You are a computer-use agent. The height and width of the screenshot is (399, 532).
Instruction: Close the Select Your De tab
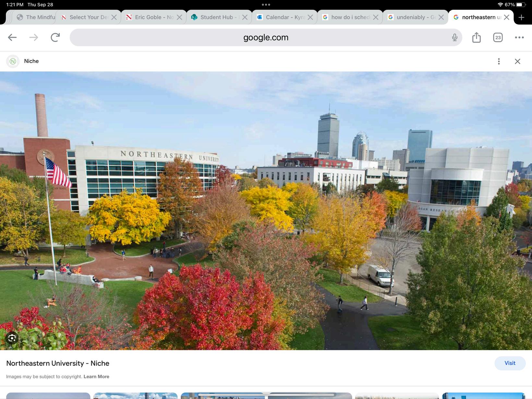(114, 17)
